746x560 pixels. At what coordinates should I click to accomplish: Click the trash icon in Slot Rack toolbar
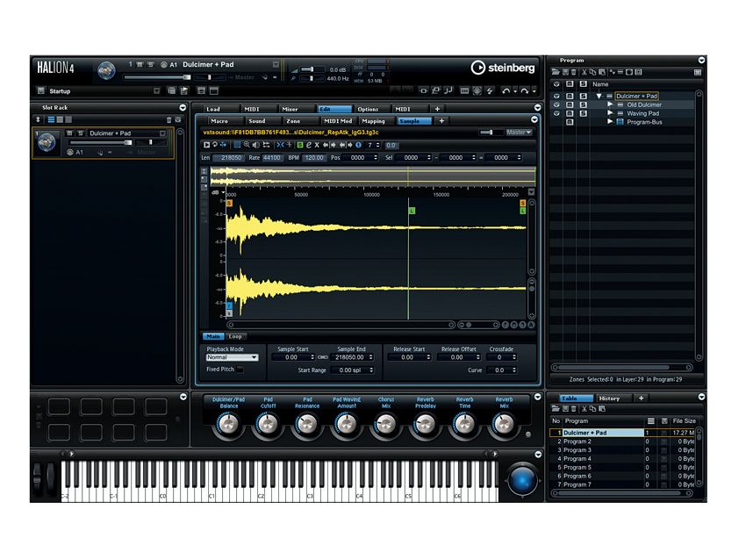click(169, 120)
